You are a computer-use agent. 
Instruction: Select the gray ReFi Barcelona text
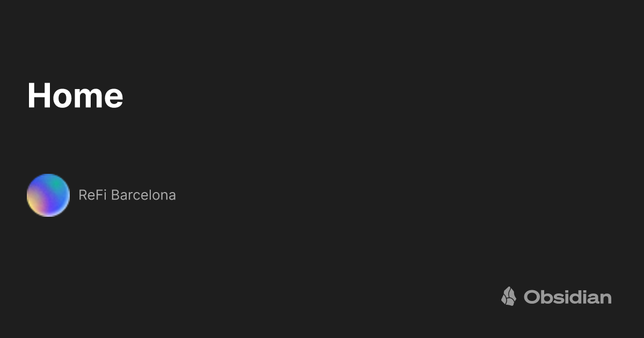pyautogui.click(x=127, y=195)
